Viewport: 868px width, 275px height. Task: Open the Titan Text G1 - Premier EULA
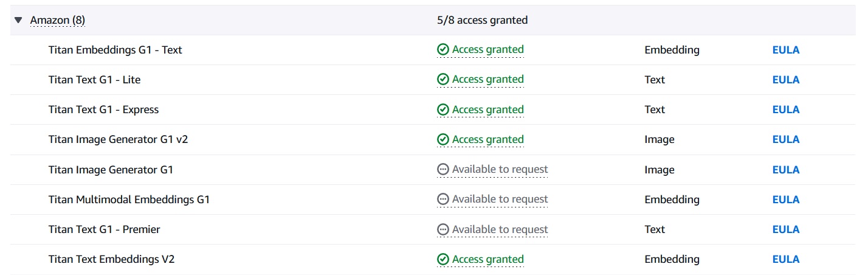tap(786, 230)
